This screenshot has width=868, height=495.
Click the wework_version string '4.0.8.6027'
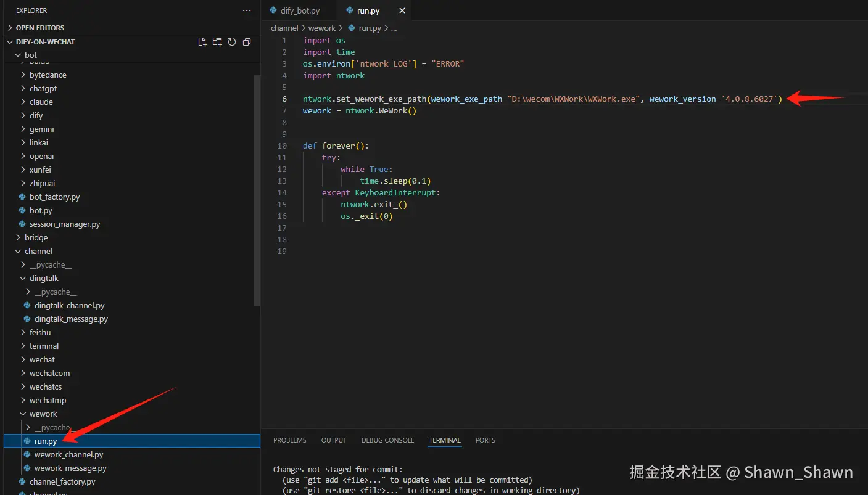tap(750, 99)
